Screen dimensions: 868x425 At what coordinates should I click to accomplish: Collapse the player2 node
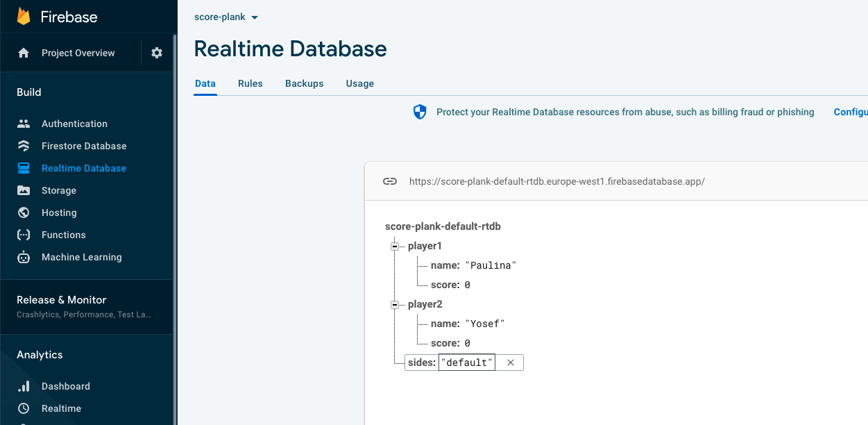click(x=395, y=304)
